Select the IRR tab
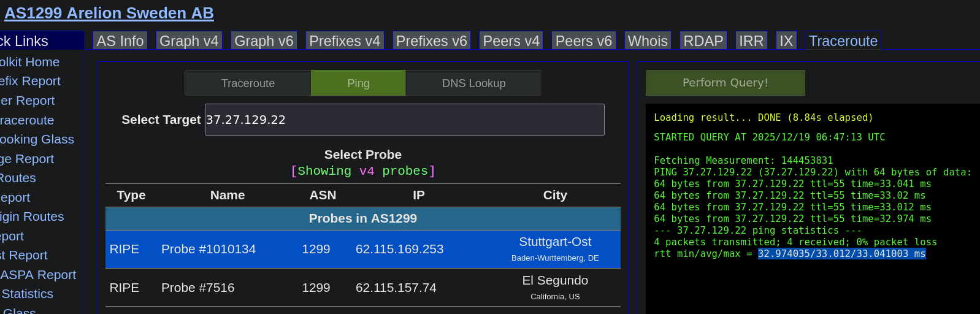Screen dimensions: 980x314 (x=751, y=41)
